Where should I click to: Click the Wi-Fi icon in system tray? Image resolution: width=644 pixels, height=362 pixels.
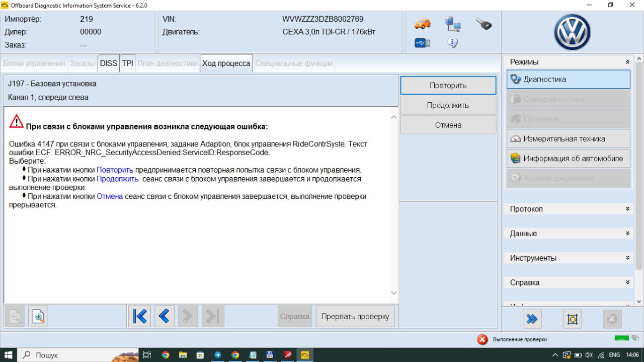pos(601,355)
